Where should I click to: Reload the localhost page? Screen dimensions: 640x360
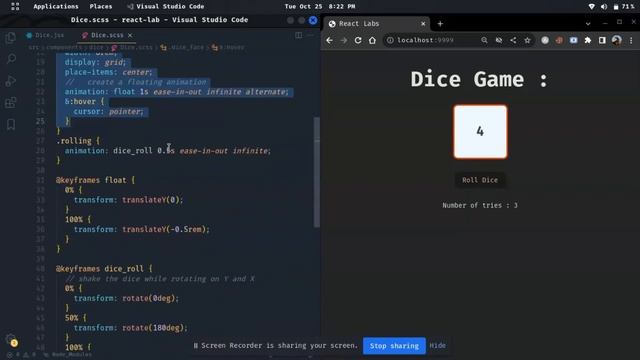[x=358, y=40]
